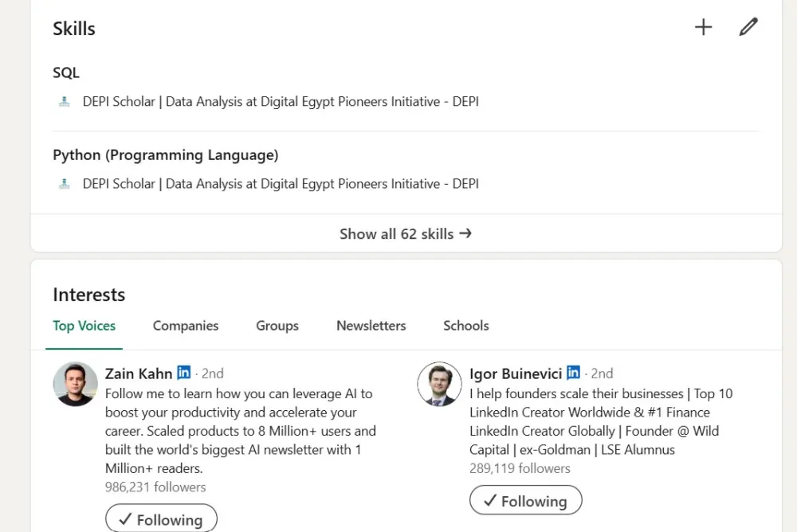The image size is (797, 532).
Task: Toggle the Following button for Zain Kahn
Action: tap(161, 518)
